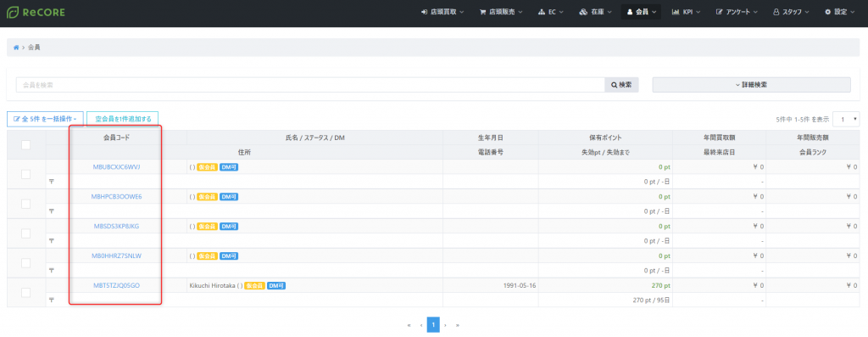
Task: Click the 会員 breadcrumb text
Action: click(x=34, y=48)
